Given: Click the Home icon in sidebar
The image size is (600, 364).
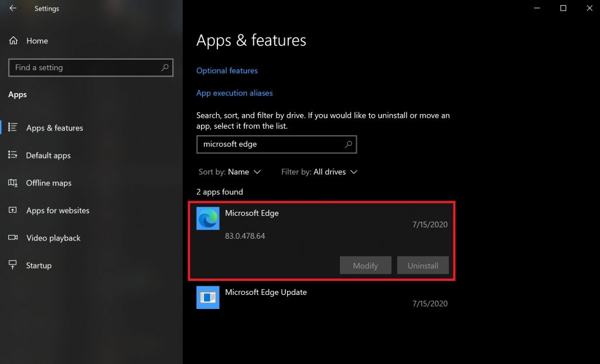Looking at the screenshot, I should pyautogui.click(x=12, y=40).
